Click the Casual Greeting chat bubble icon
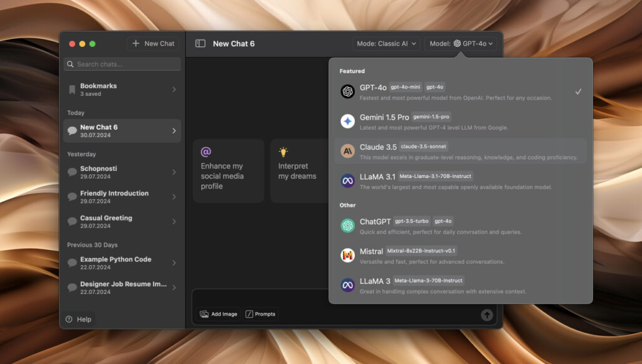The height and width of the screenshot is (364, 642). point(72,221)
